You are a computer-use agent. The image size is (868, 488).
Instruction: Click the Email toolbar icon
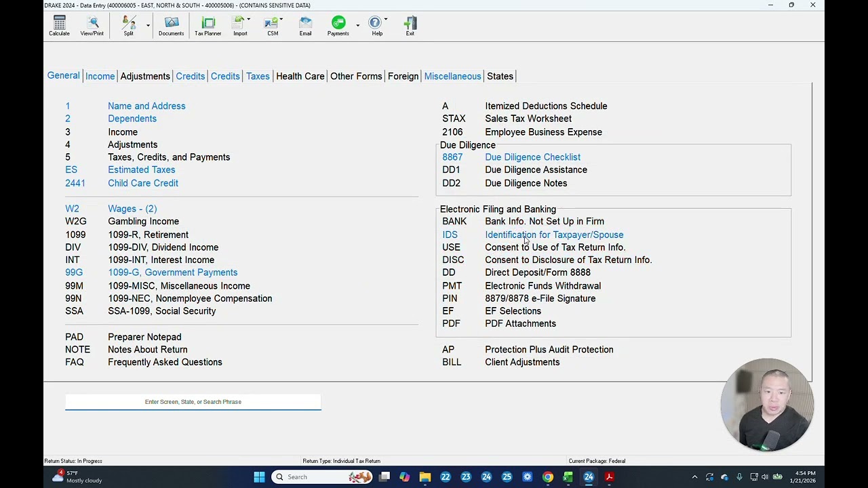coord(305,26)
